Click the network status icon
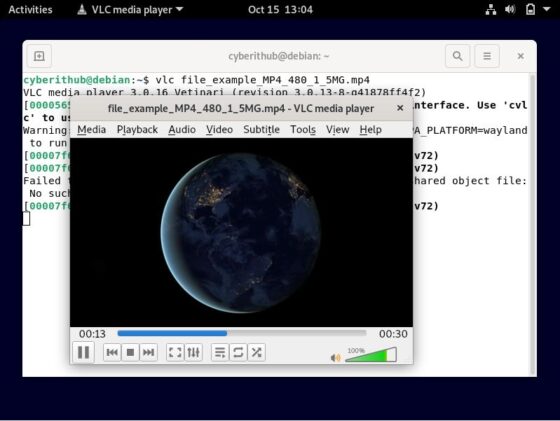 (x=491, y=9)
